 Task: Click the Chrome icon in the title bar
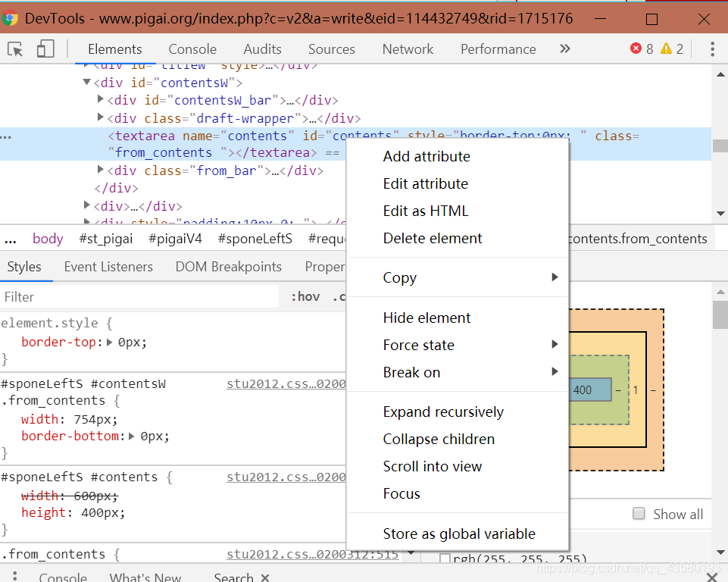10,19
